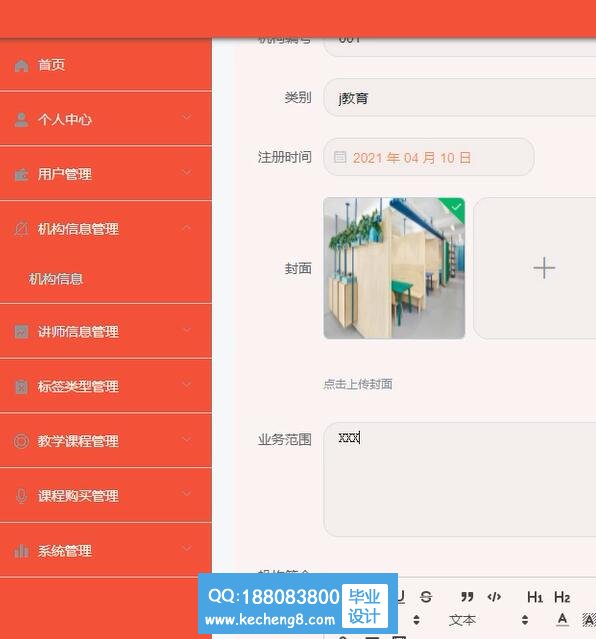596x639 pixels.
Task: Click the plus icon to add cover image
Action: 544,268
